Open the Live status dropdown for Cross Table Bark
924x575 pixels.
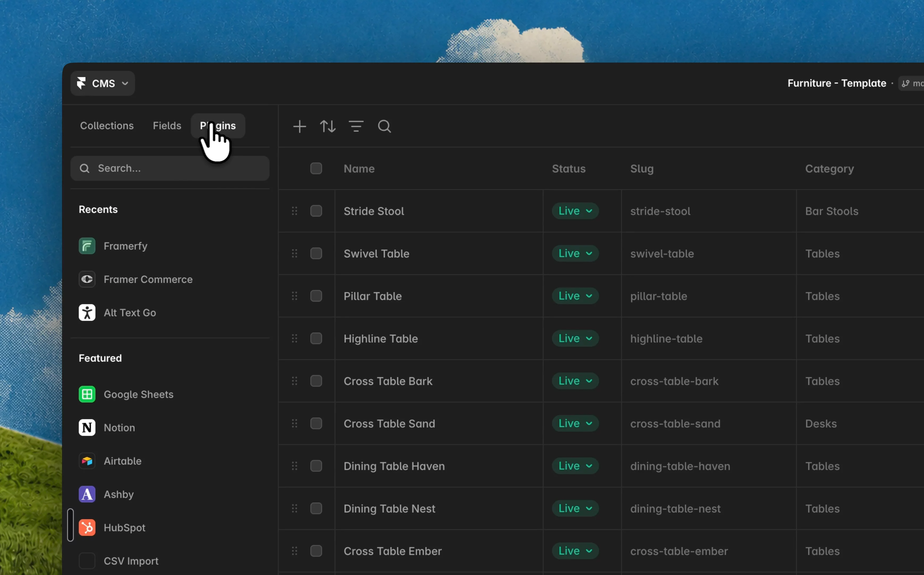[575, 381]
